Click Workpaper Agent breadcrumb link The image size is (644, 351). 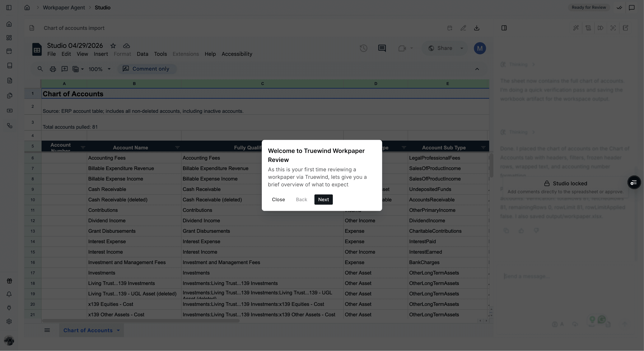tap(64, 8)
